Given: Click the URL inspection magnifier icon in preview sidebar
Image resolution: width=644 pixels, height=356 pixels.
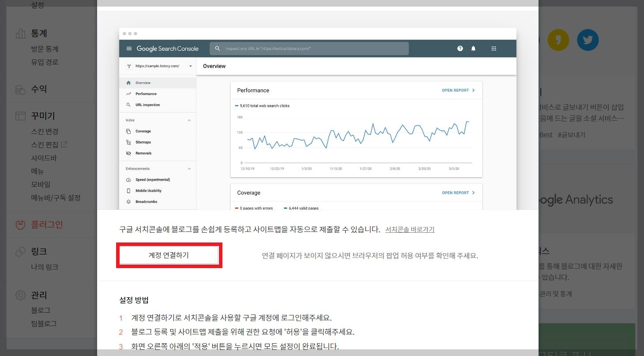Looking at the screenshot, I should [x=128, y=105].
